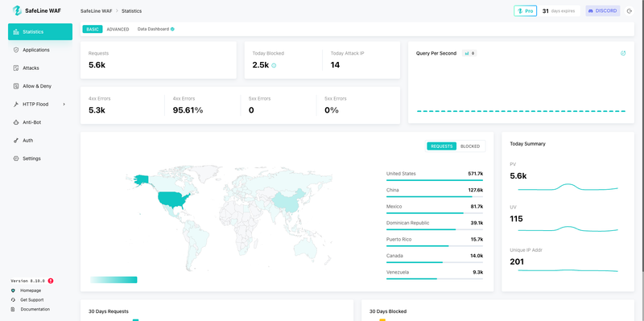The image size is (644, 321).
Task: Switch map view to BLOCKED
Action: point(470,146)
